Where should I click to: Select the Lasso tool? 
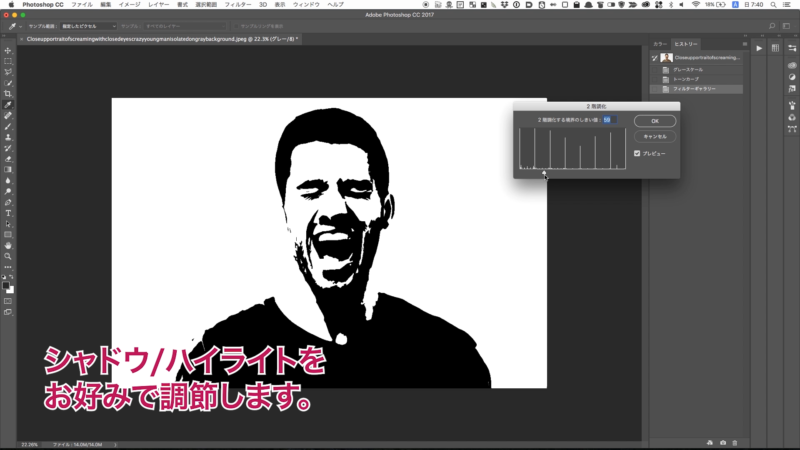[8, 72]
